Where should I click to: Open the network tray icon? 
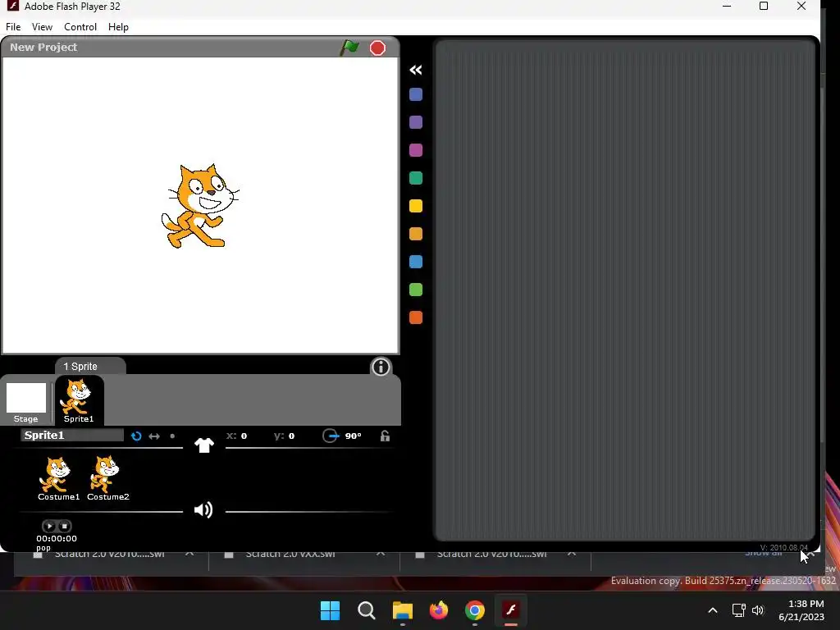click(739, 610)
